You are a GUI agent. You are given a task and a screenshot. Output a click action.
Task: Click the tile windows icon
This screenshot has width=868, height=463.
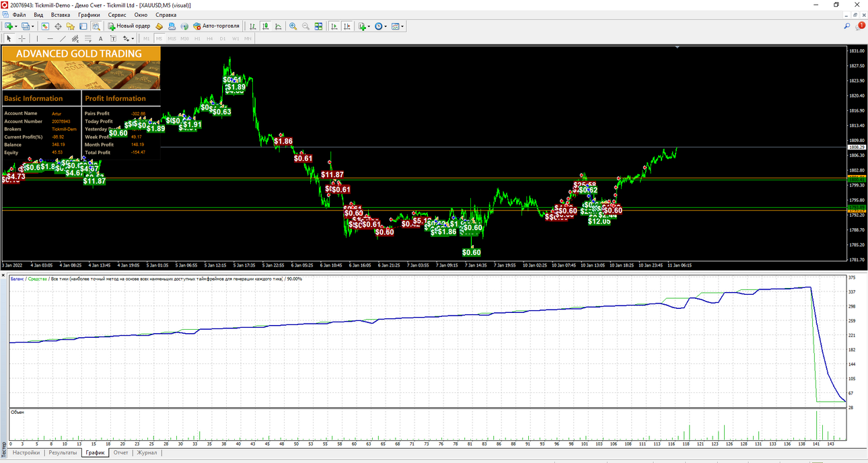[318, 26]
